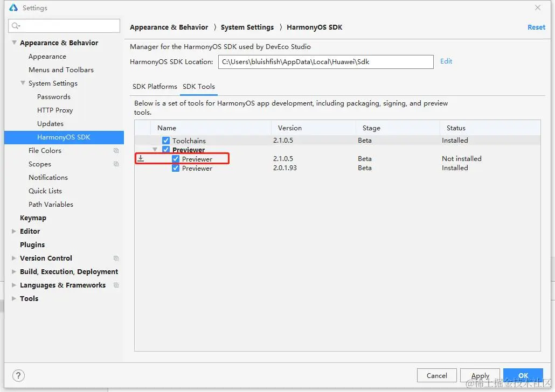Screen dimensions: 555x392
Task: Open File Colors settings
Action: click(x=45, y=150)
